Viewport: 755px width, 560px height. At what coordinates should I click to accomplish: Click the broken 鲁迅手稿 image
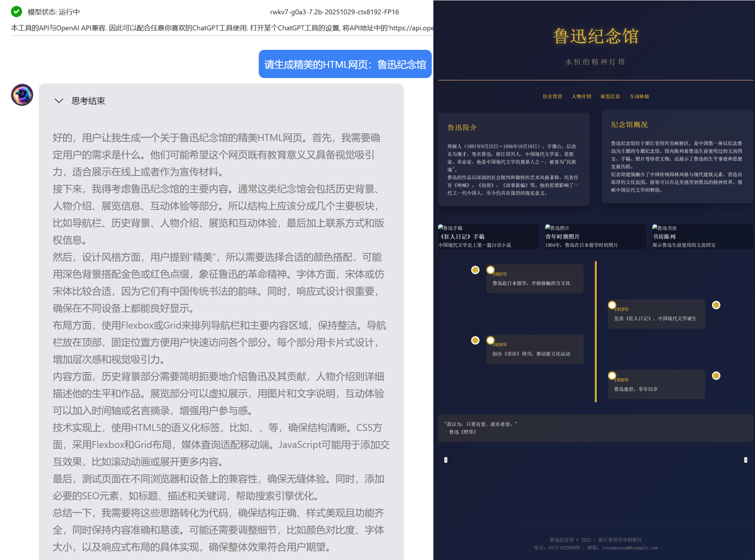point(450,228)
